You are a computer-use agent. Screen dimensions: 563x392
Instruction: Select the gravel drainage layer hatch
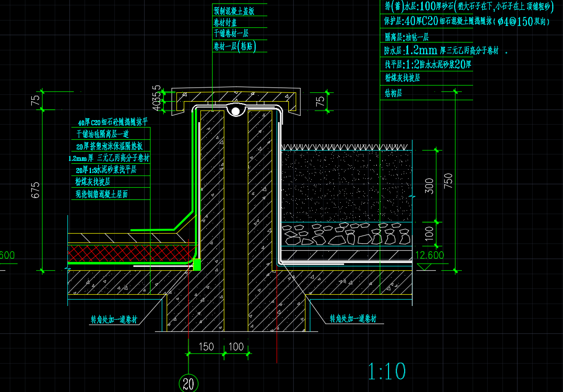pyautogui.click(x=346, y=234)
